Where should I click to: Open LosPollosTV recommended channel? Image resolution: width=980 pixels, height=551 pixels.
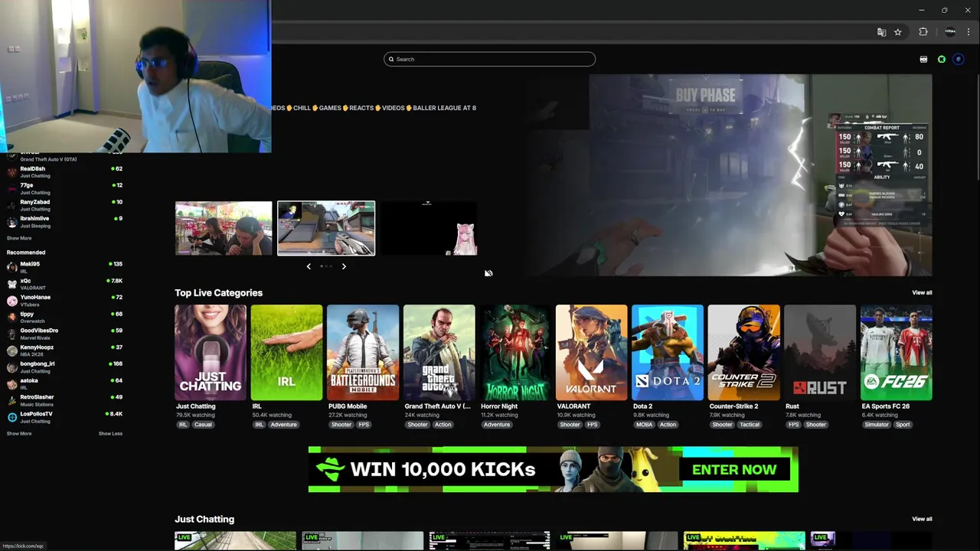tap(64, 417)
